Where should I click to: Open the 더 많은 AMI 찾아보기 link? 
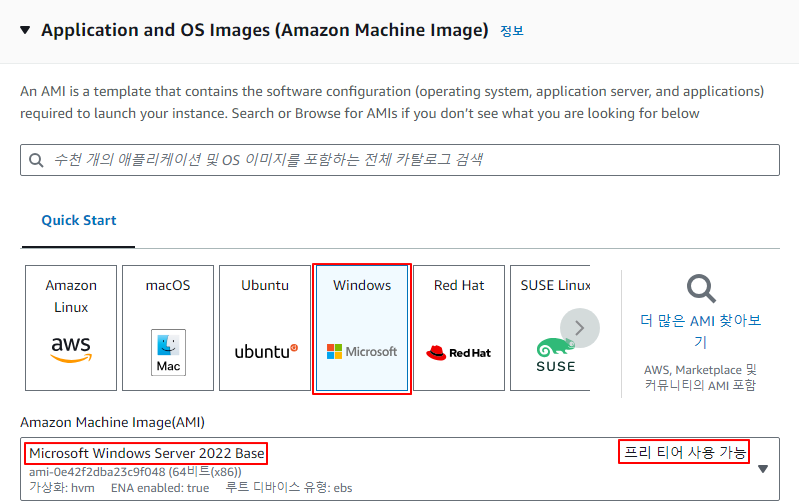[701, 331]
